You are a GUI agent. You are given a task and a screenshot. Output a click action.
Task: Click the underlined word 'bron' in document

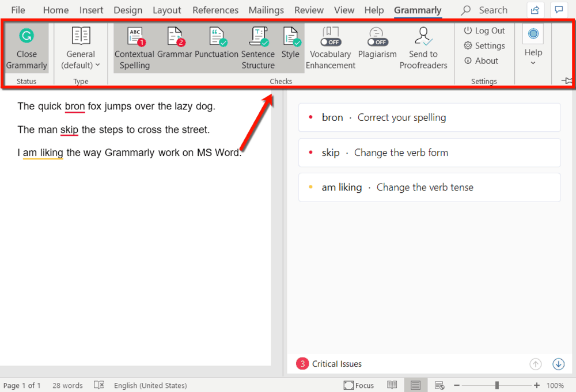tap(74, 106)
